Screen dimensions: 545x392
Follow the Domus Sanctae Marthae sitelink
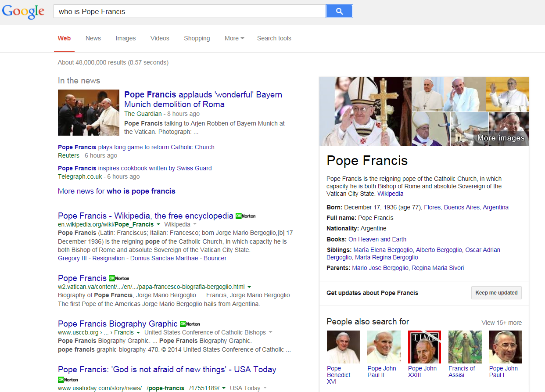click(164, 258)
